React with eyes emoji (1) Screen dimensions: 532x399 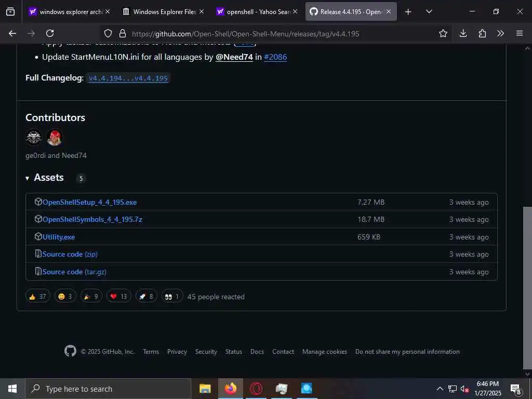tap(172, 297)
